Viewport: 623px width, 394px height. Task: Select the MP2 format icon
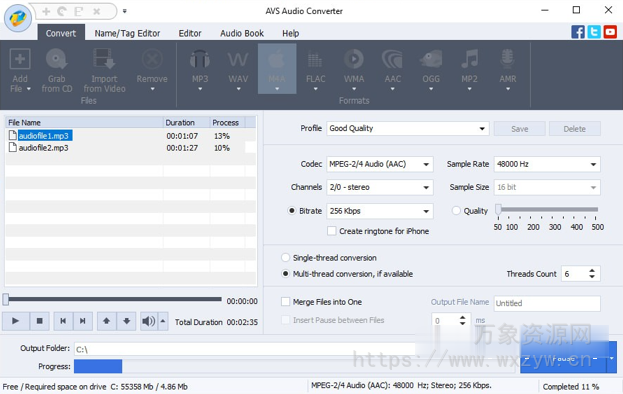point(470,60)
